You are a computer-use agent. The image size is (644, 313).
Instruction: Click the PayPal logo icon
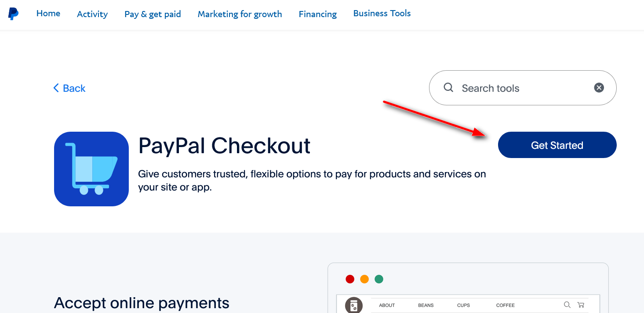tap(13, 14)
